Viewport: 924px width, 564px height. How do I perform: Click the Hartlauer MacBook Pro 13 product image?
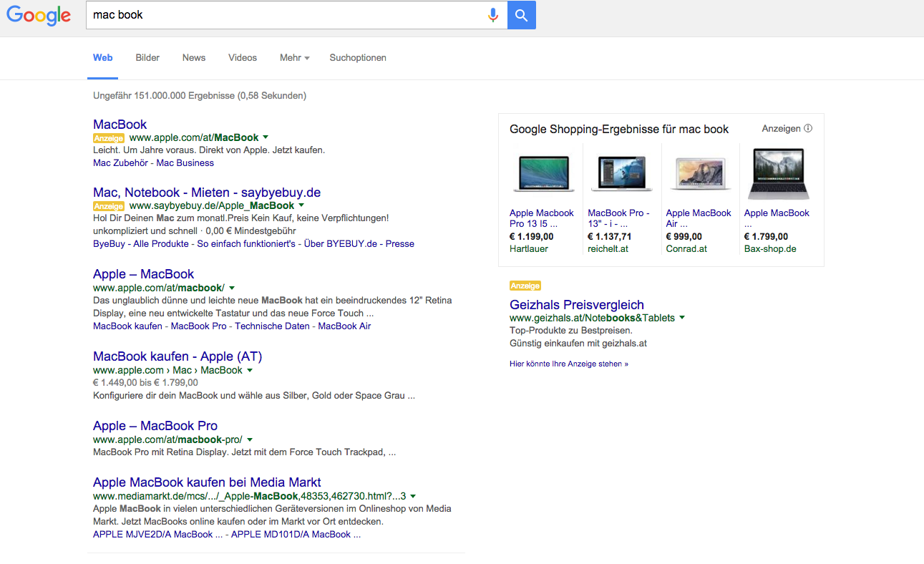[x=543, y=174]
